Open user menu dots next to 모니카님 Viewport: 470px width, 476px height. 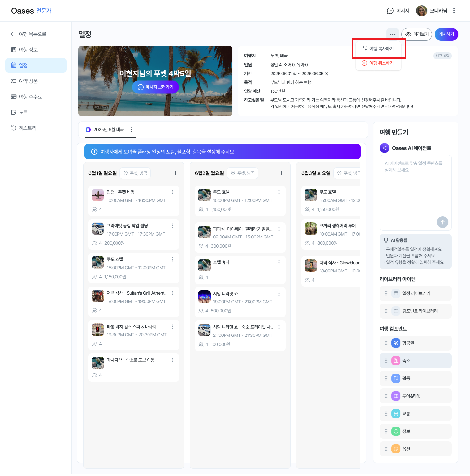[x=454, y=11]
